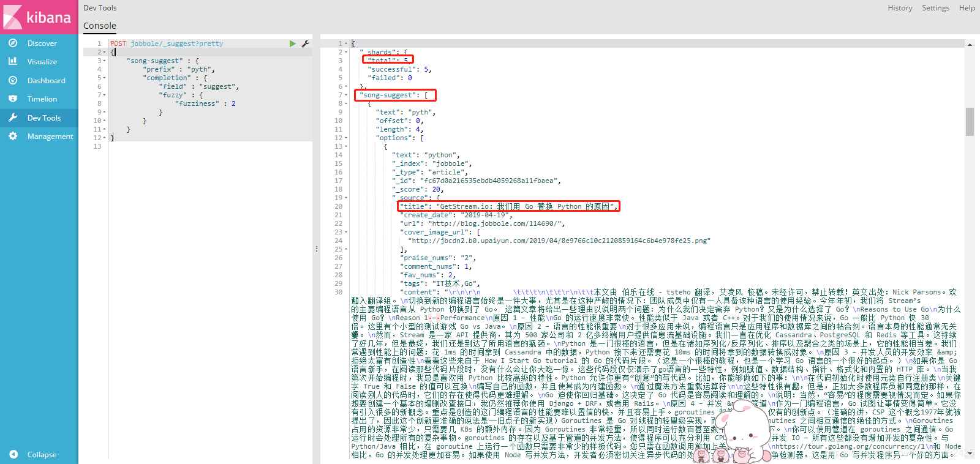Screen dimensions: 980x464
Task: Click the "field" : "suggest" line
Action: [x=199, y=86]
